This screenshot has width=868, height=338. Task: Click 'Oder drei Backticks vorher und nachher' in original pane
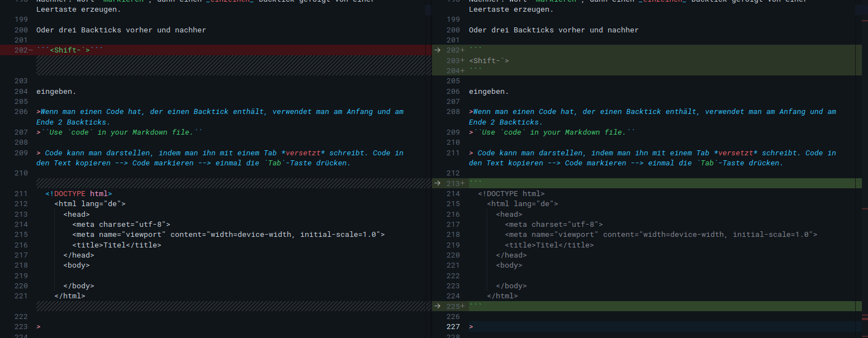[x=121, y=30]
